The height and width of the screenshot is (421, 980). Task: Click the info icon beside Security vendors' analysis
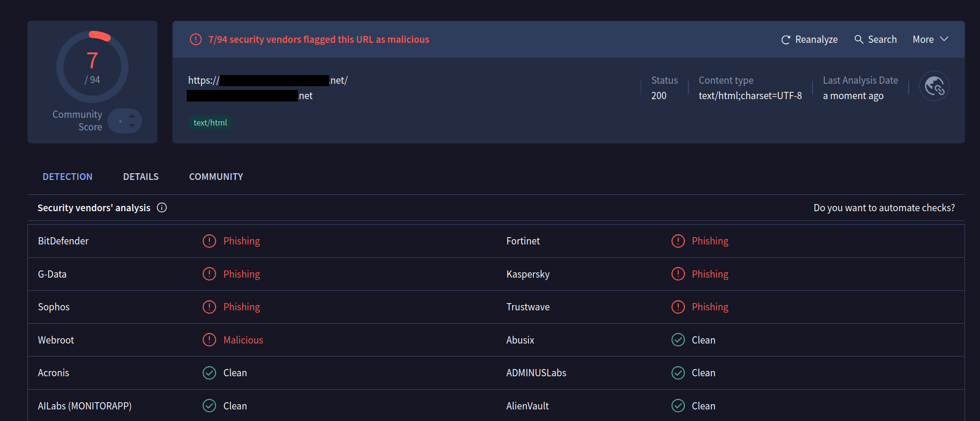[x=162, y=208]
